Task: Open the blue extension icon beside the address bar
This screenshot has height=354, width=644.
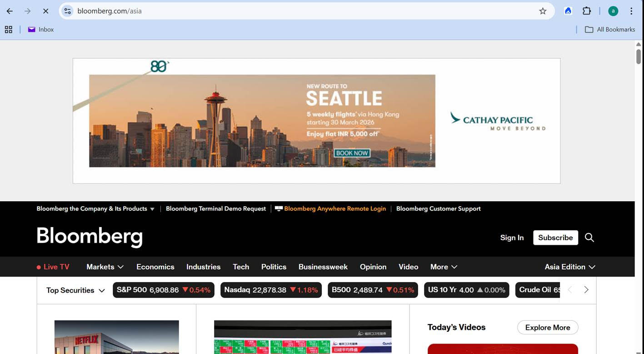Action: coord(568,11)
